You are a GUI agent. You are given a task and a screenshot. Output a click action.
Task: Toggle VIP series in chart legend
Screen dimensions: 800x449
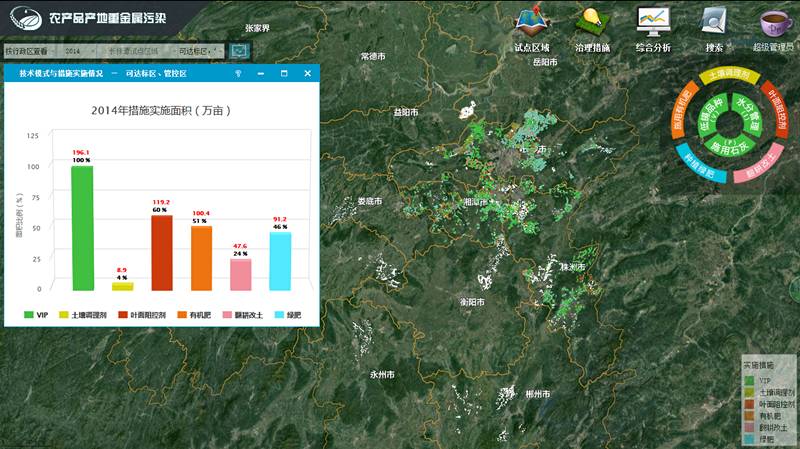[x=36, y=315]
